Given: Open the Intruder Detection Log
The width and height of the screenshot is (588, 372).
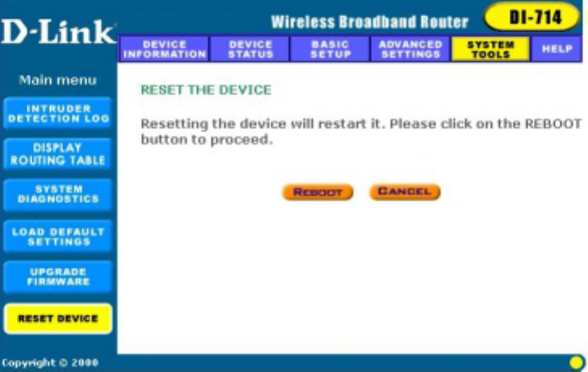Looking at the screenshot, I should (58, 113).
